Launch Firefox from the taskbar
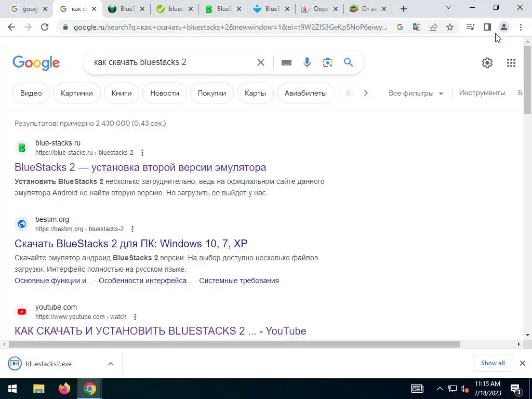This screenshot has width=532, height=399. [64, 389]
